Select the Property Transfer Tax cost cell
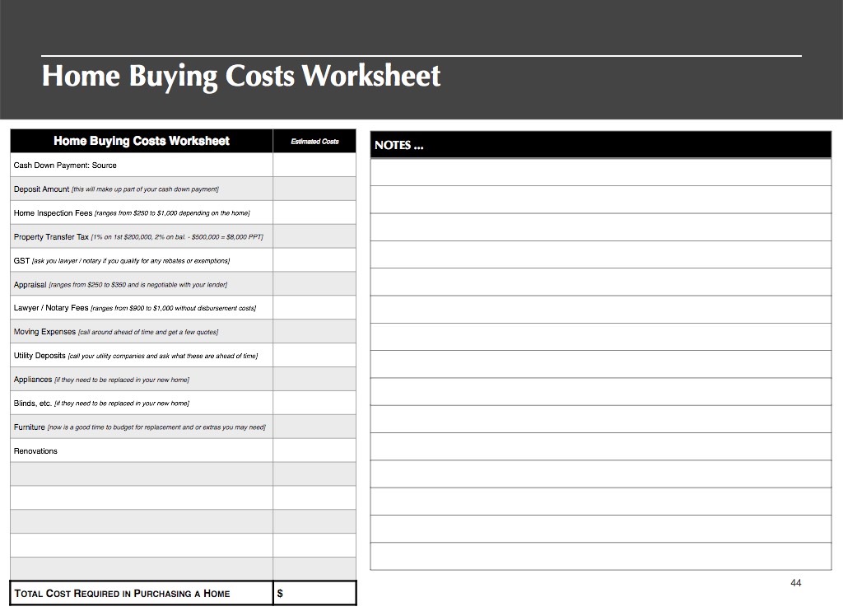Image resolution: width=843 pixels, height=616 pixels. click(x=314, y=237)
